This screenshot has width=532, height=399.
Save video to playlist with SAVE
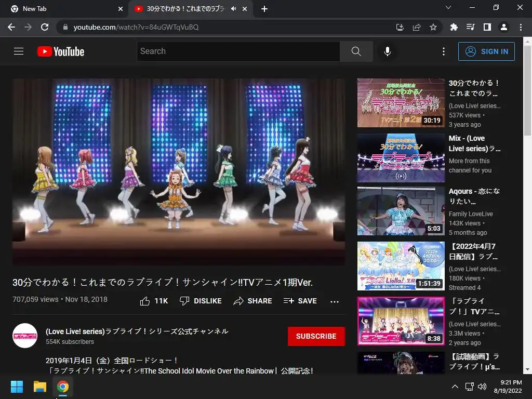coord(300,301)
